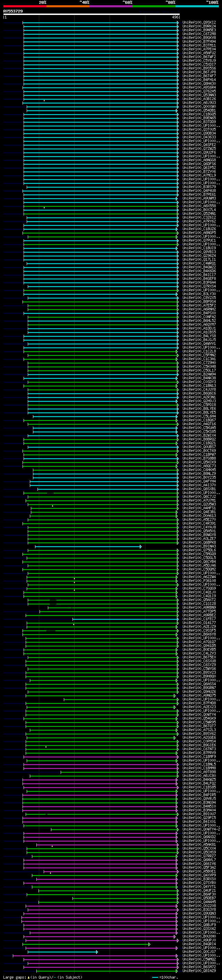The height and width of the screenshot is (980, 222).
Task: Select the UniRef100_B6AF30 label
Action: (199, 894)
